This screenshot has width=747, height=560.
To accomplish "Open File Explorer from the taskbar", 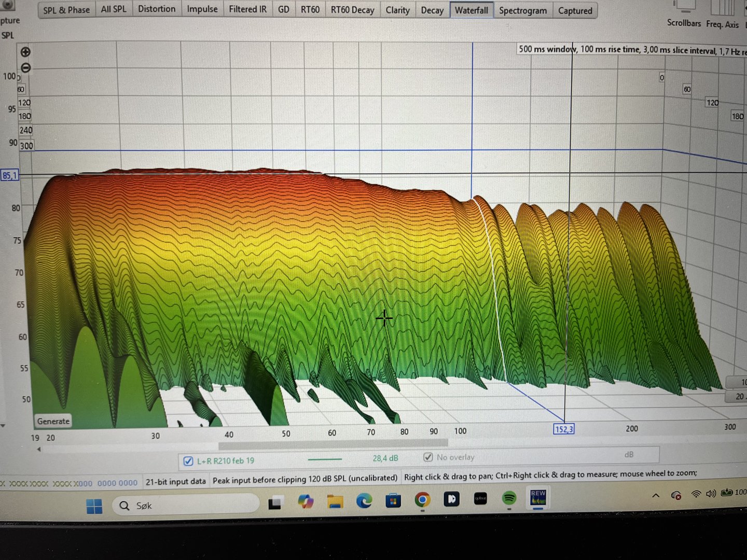I will tap(335, 501).
